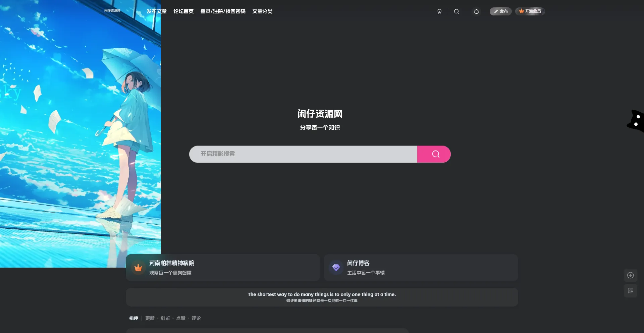Sort posts by 浏览
644x333 pixels.
(165, 318)
